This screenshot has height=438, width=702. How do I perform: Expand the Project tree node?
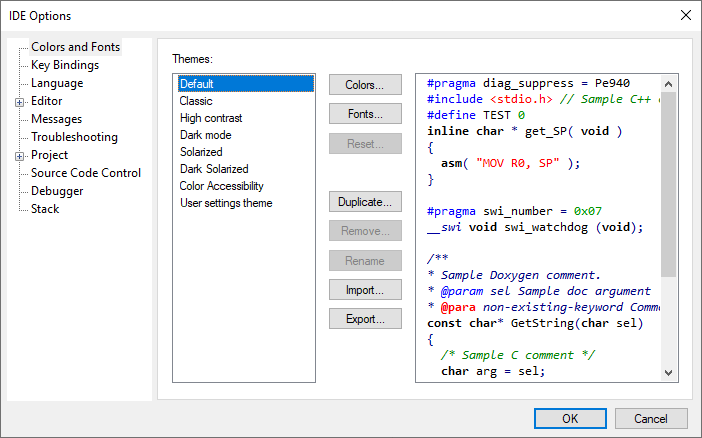19,156
